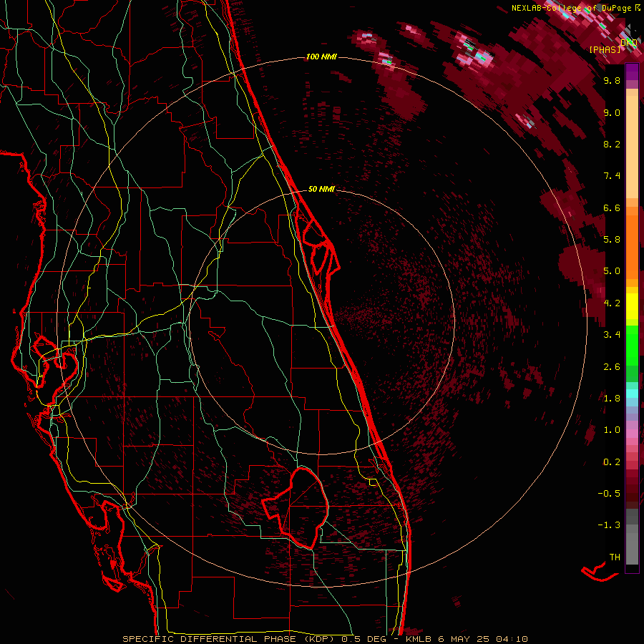Screen dimensions: 644x644
Task: Click the KDP product caption at bottom
Action: [x=325, y=639]
